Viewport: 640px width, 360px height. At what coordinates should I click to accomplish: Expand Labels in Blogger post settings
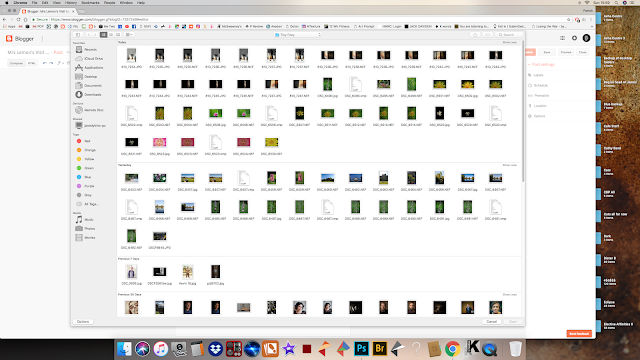[538, 75]
